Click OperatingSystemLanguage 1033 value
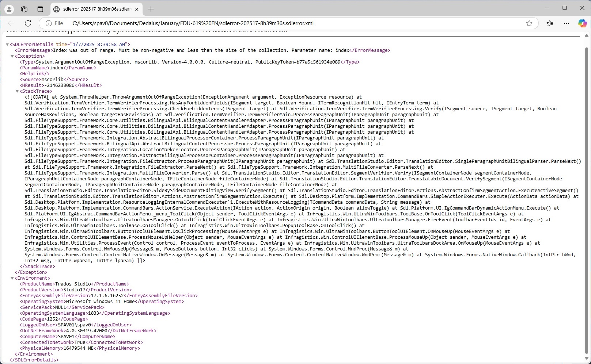Image resolution: width=591 pixels, height=364 pixels. click(94, 313)
